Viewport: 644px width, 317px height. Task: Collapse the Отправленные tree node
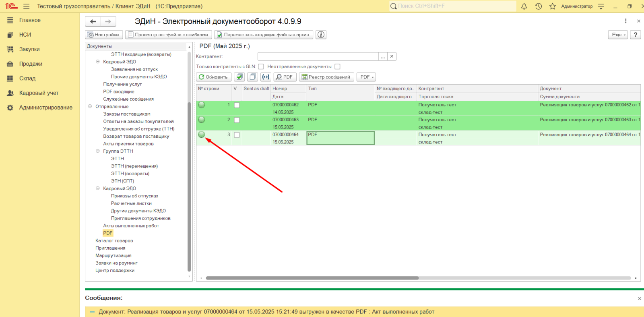(x=90, y=106)
